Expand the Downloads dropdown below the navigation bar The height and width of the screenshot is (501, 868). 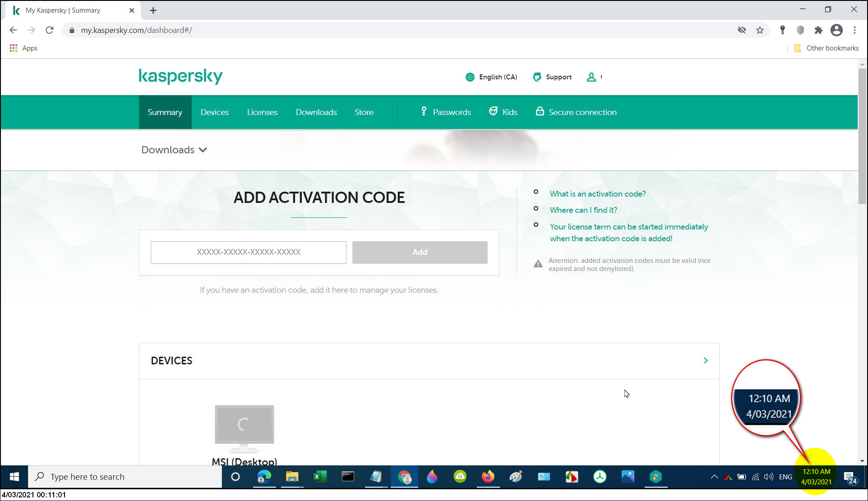(174, 150)
